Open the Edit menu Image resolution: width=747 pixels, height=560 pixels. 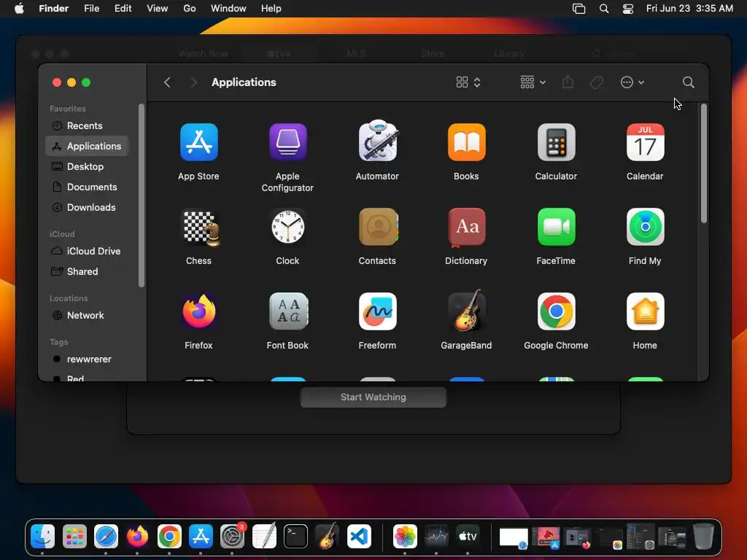(x=123, y=9)
